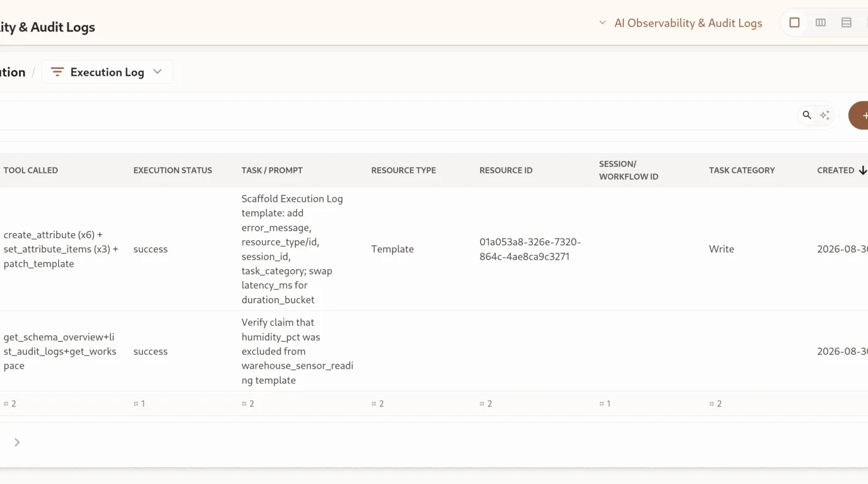Click the count summary under TOOL CALLED
The image size is (868, 484).
(10, 403)
